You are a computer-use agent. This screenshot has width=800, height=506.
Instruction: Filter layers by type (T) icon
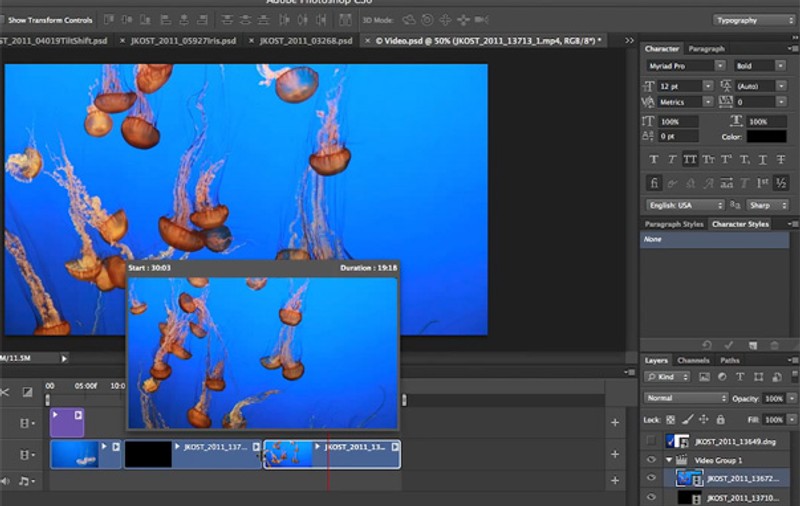740,377
